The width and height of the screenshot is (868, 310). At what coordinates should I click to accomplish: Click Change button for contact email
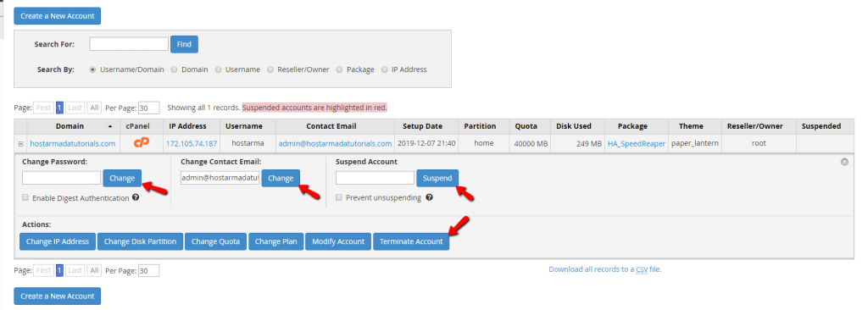coord(281,178)
